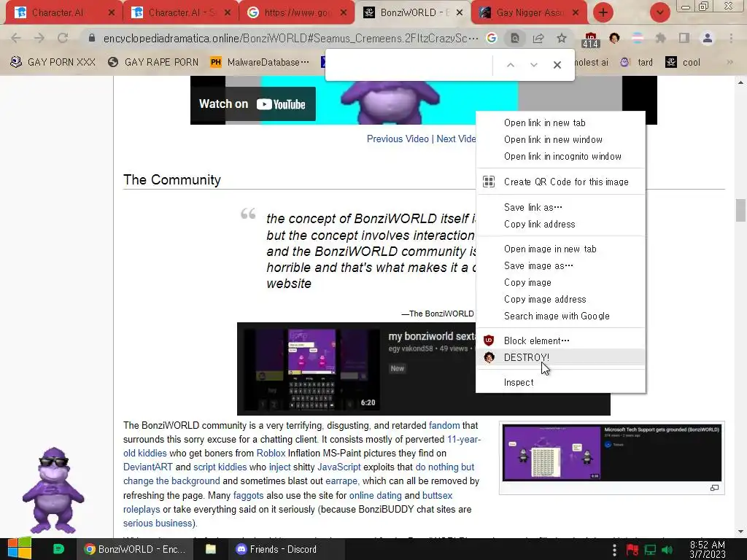Click the volume speaker tray icon
This screenshot has height=560, width=747.
point(667,550)
